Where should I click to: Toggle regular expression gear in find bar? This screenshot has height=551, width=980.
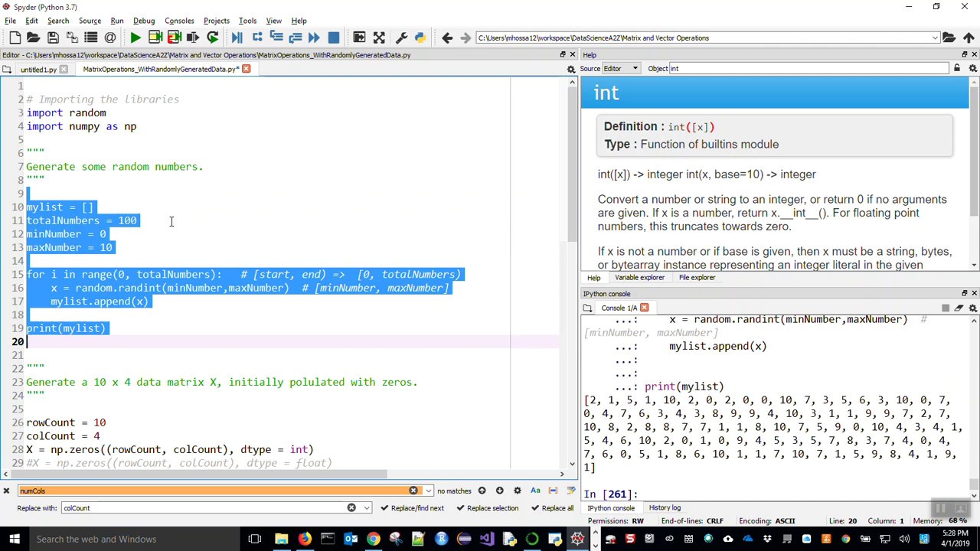tap(517, 491)
